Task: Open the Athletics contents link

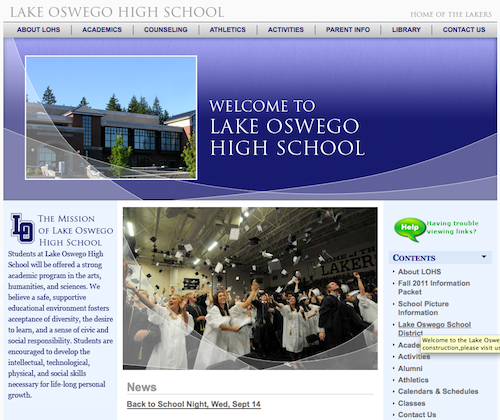Action: click(x=413, y=380)
